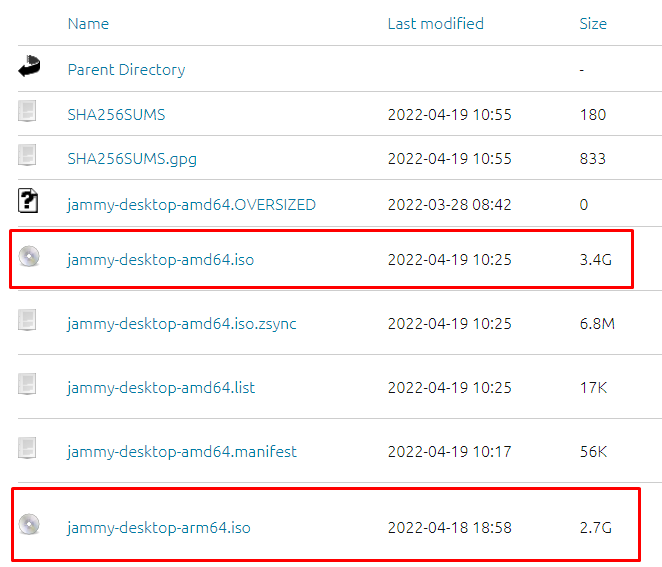Select date 2022-03-28 08:42
Image resolution: width=662 pixels, height=567 pixels.
(x=450, y=205)
